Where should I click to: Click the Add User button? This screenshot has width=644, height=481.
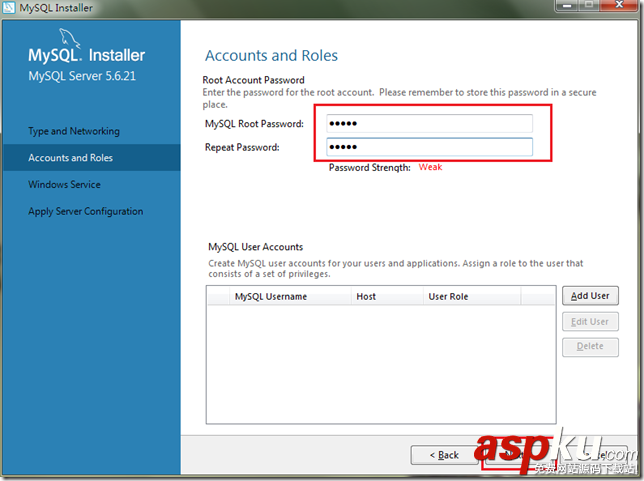(x=590, y=296)
